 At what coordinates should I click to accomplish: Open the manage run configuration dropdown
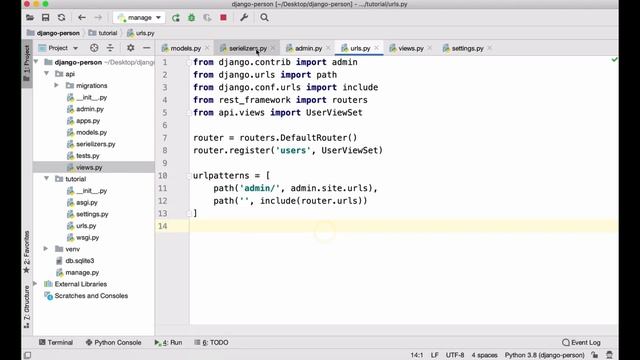coord(139,18)
